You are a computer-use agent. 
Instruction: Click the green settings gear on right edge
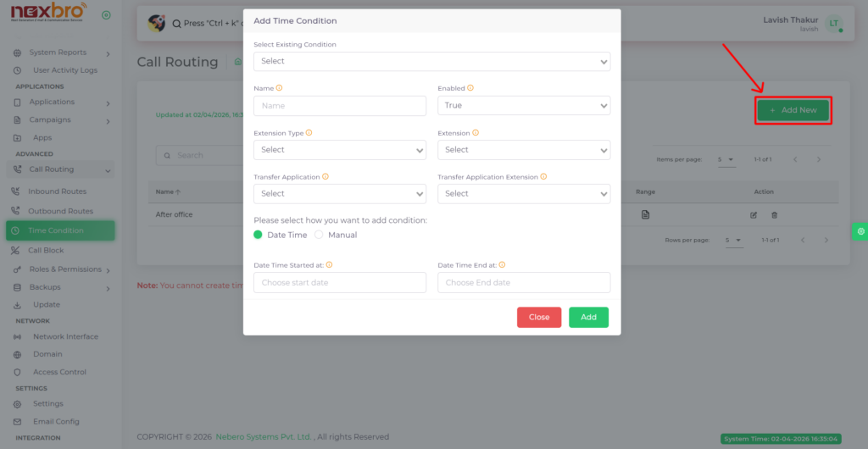[x=860, y=230]
